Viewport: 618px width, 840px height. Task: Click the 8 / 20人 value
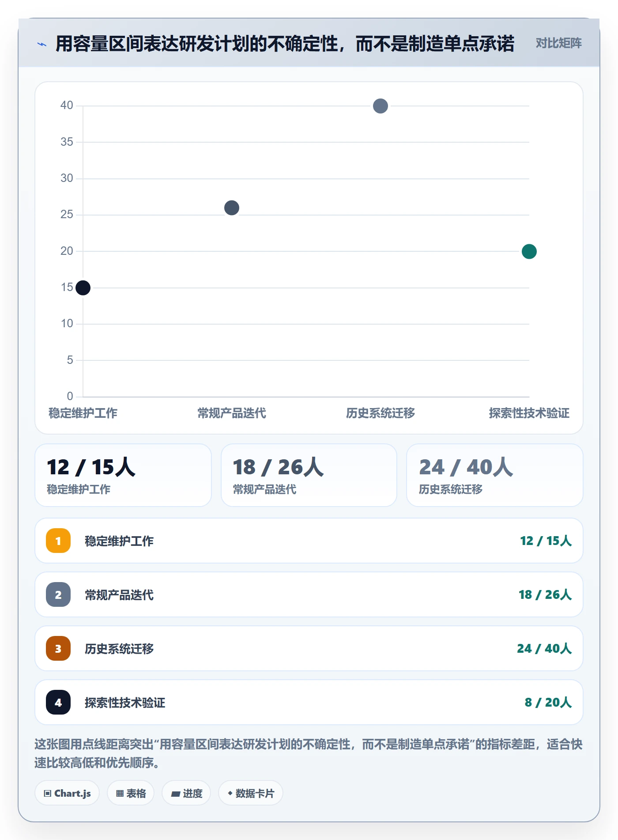pyautogui.click(x=548, y=702)
